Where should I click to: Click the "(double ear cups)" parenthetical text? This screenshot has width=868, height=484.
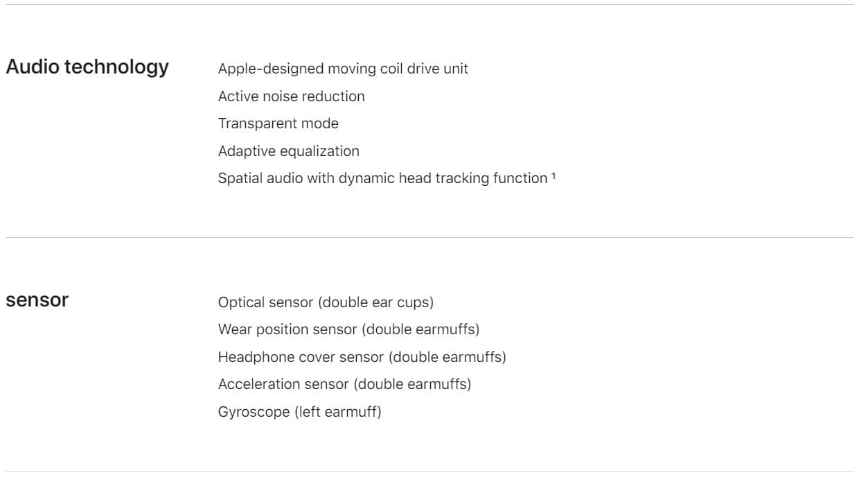(x=378, y=302)
